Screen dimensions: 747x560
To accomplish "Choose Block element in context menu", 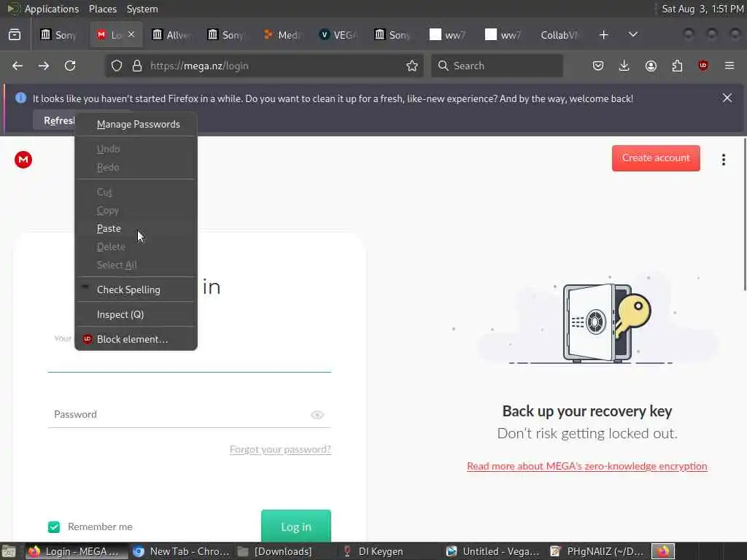I will click(x=136, y=339).
